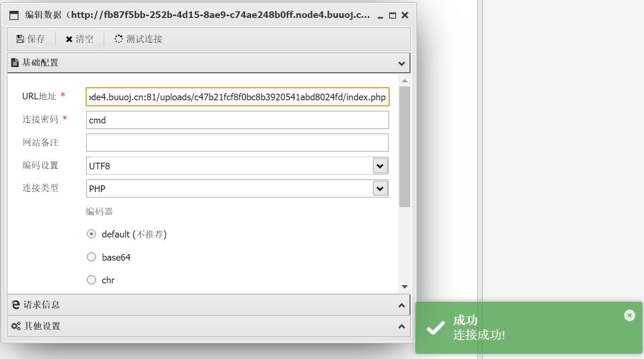644x359 pixels.
Task: Click the 成功 notification title
Action: [465, 320]
